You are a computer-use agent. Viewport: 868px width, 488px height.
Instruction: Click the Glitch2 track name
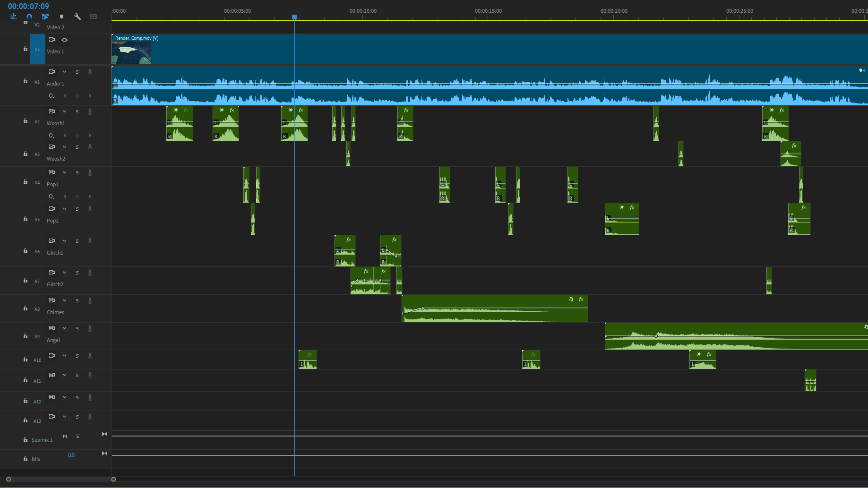point(55,284)
